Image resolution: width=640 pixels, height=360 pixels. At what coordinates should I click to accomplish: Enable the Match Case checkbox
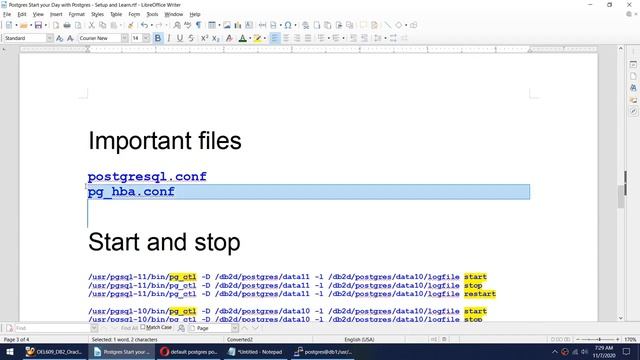(142, 327)
